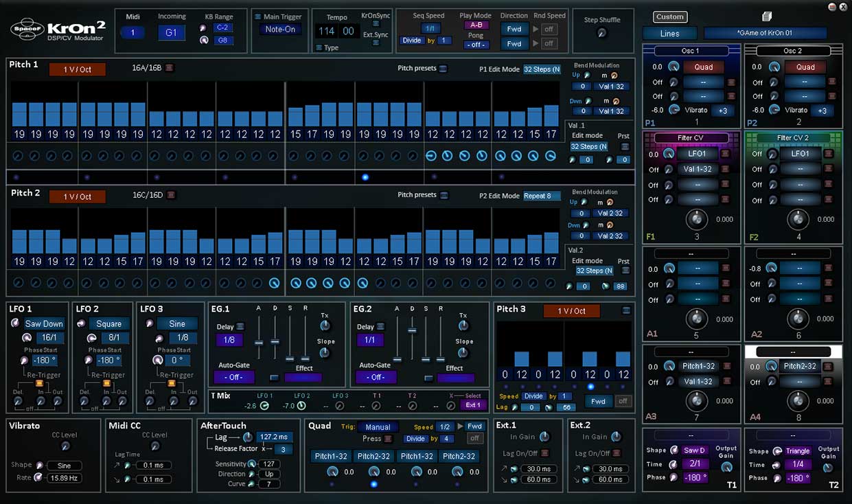Click the Pitch 1 1 V / Oct button
The height and width of the screenshot is (504, 852).
pos(77,69)
